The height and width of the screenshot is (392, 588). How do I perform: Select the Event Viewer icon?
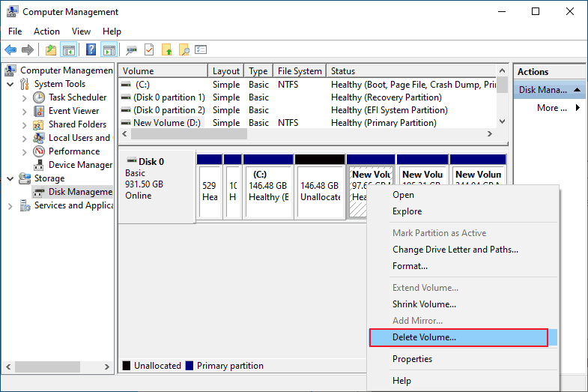coord(39,111)
